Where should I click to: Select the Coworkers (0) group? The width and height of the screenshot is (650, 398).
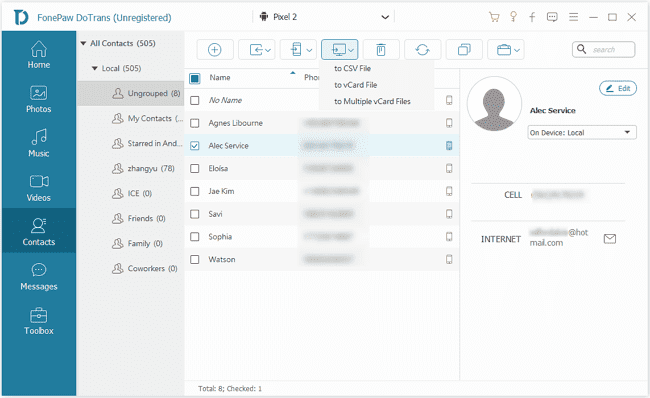click(x=130, y=268)
